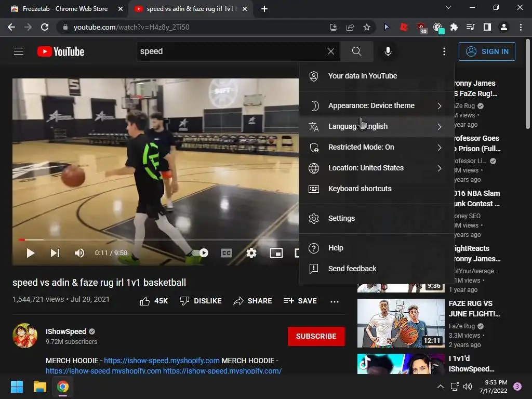Viewport: 532px width, 399px height.
Task: Bookmark this page with the star icon
Action: [x=367, y=27]
